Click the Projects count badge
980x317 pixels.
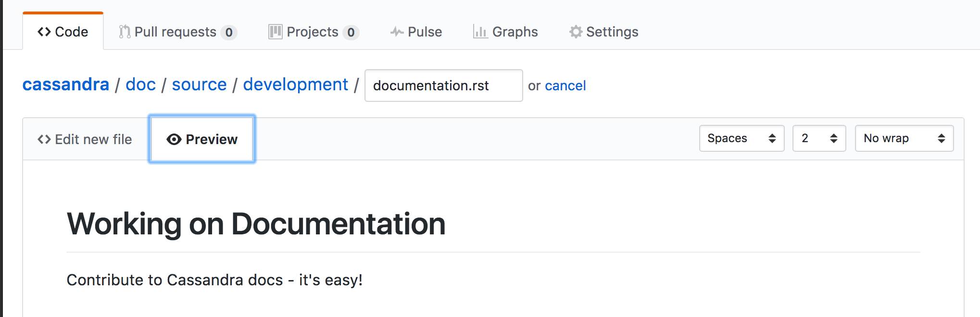[351, 32]
